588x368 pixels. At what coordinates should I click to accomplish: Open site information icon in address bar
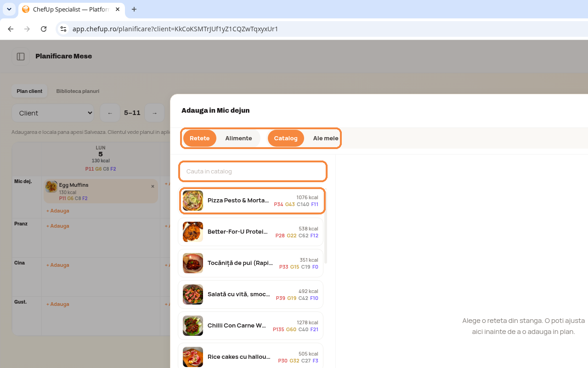click(x=63, y=29)
